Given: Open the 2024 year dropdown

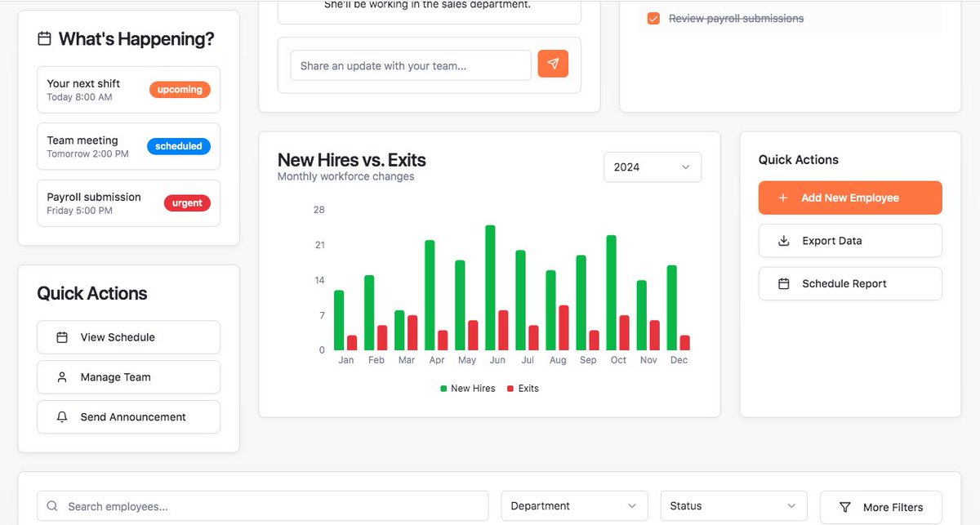Looking at the screenshot, I should coord(652,167).
